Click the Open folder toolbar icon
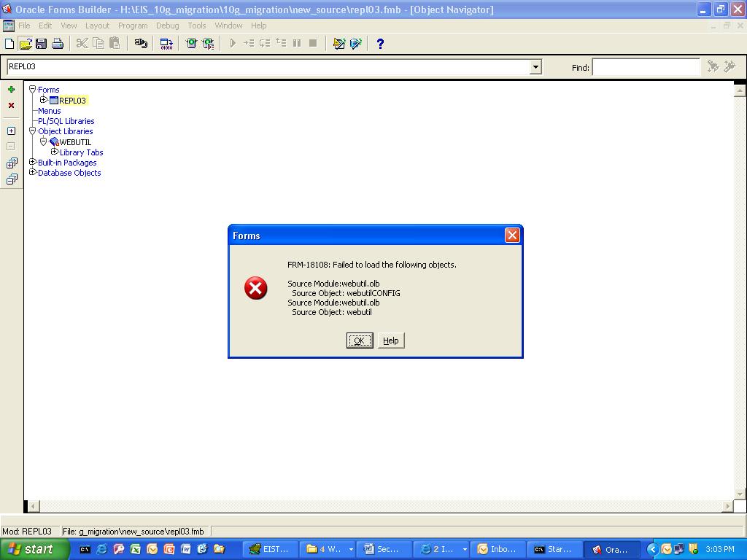 [26, 44]
